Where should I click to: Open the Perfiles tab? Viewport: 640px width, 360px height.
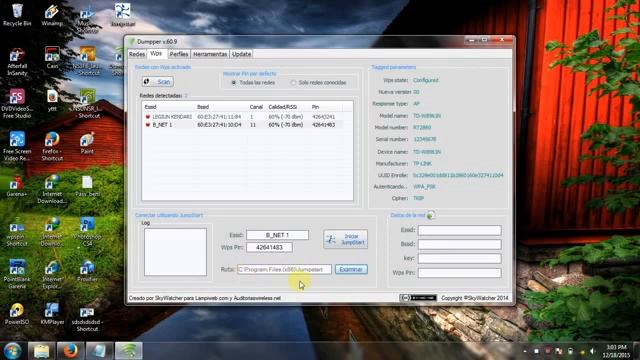pos(179,54)
